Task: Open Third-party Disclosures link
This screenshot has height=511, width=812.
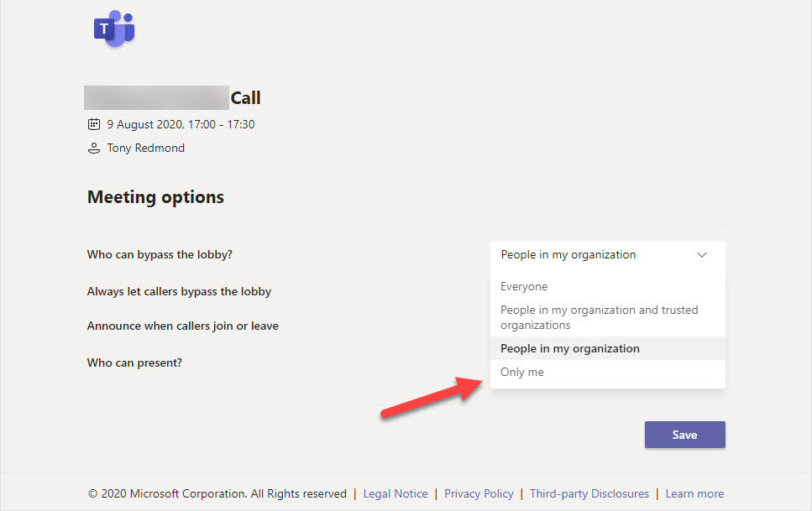Action: (589, 494)
